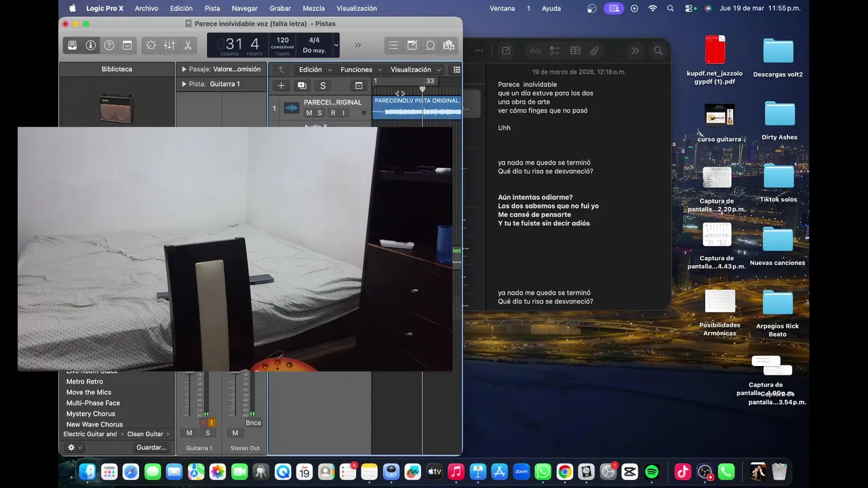Click the Bnce bounce button

(x=253, y=422)
